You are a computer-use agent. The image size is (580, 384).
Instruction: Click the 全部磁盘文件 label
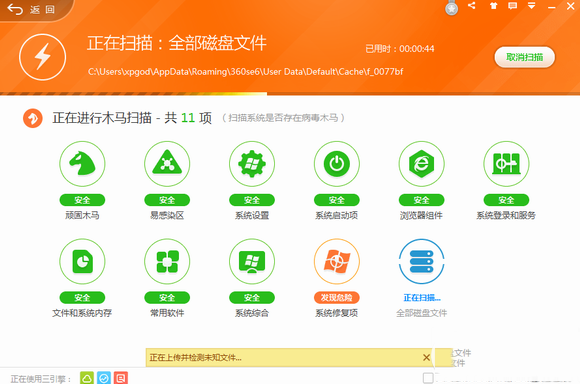click(x=421, y=313)
